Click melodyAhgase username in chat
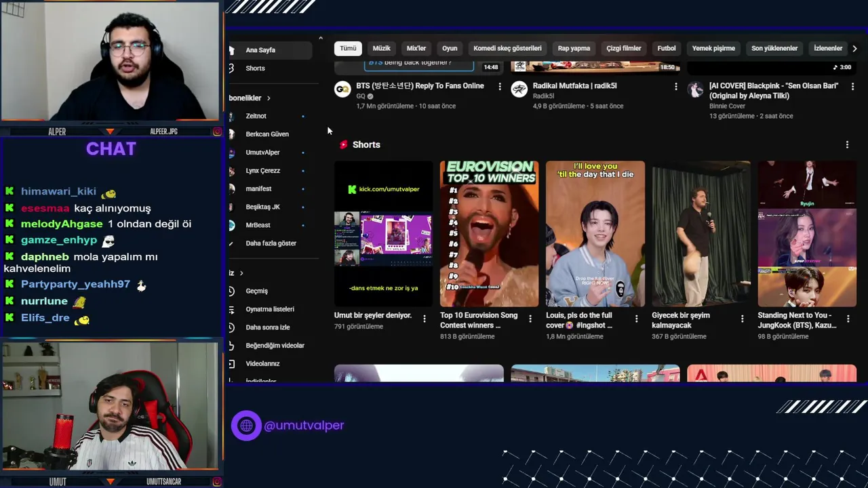Screen dimensions: 868x488 coord(62,224)
